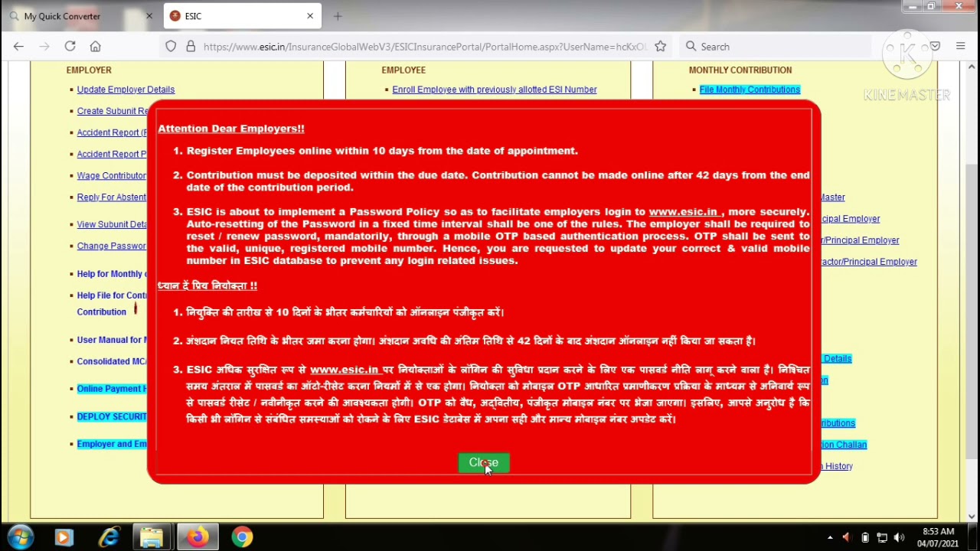
Task: Show hidden system tray icons
Action: [830, 538]
